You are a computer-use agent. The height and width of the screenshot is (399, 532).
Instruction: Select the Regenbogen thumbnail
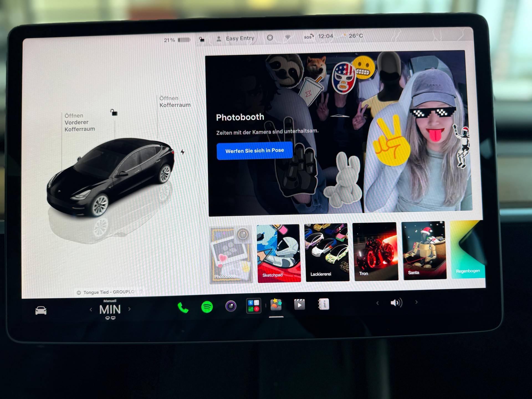click(468, 249)
